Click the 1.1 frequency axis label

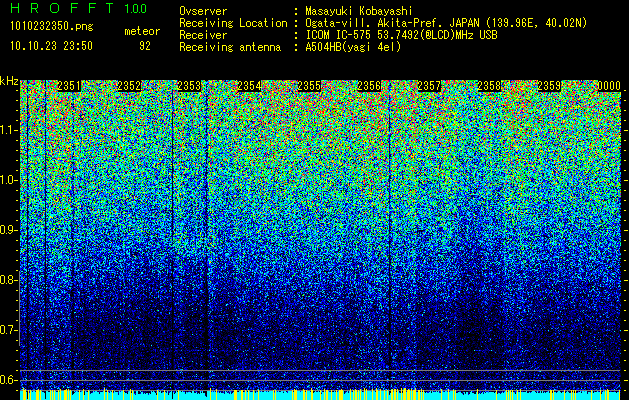pos(8,130)
